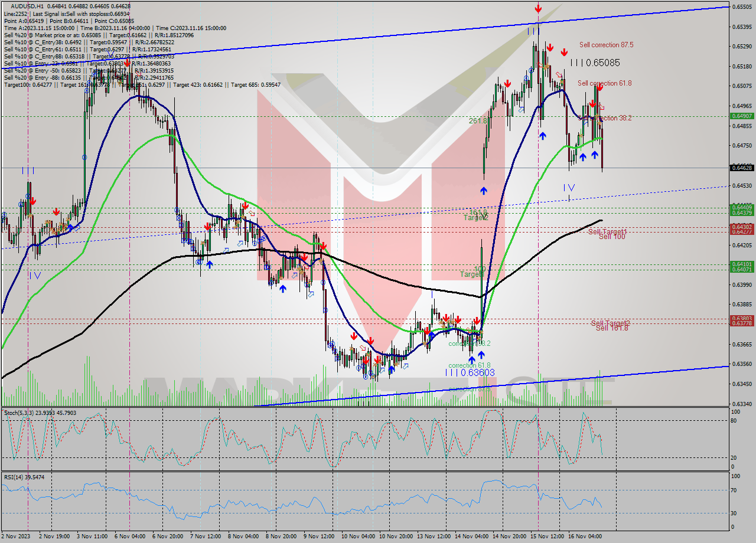756x543 pixels.
Task: Click the green price tag 0.64379
Action: [742, 212]
